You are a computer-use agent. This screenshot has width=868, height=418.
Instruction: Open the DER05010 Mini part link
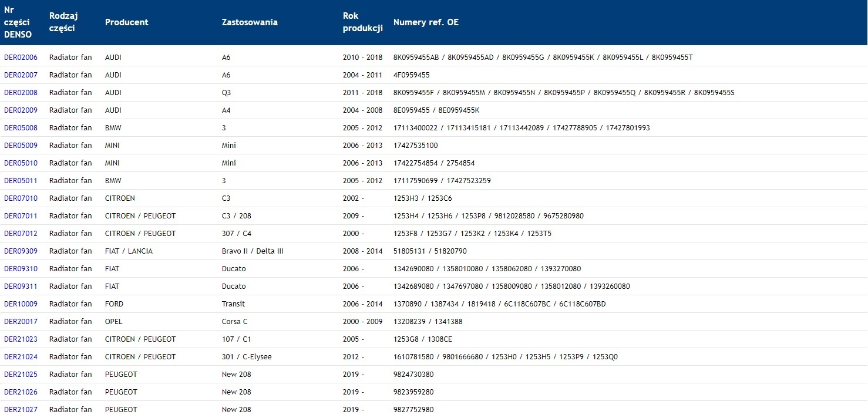pos(21,163)
